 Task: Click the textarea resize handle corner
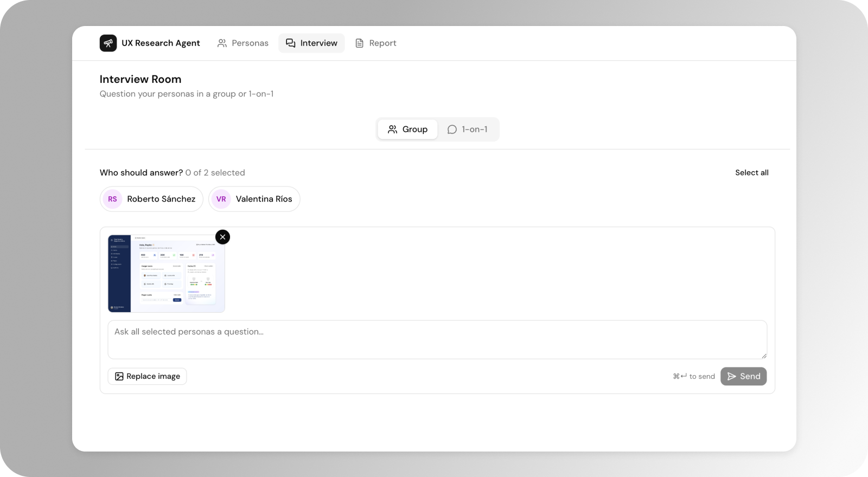click(764, 356)
